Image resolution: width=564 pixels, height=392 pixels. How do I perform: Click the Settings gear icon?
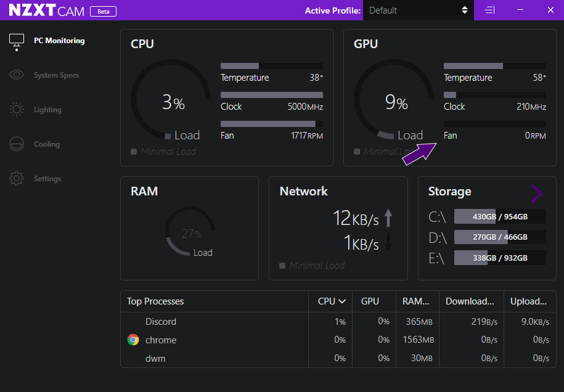click(x=17, y=179)
